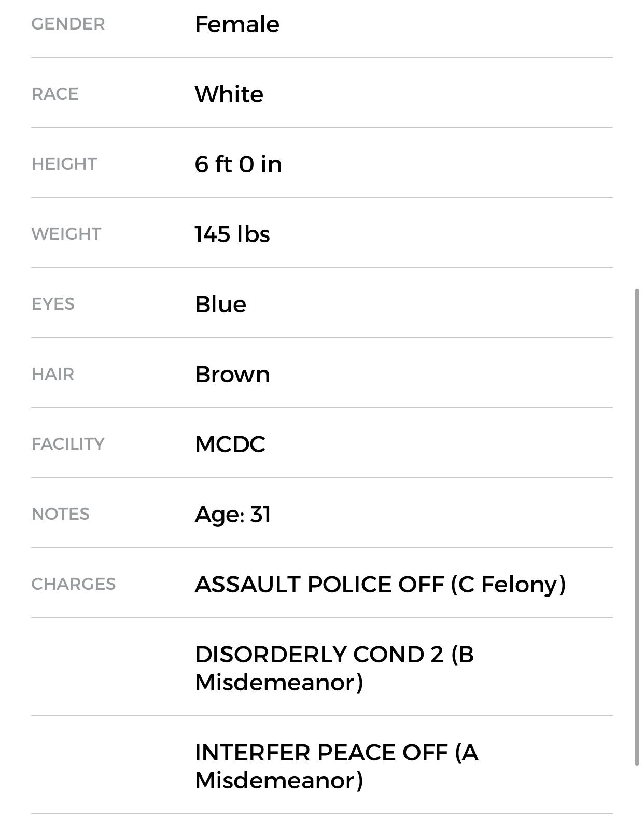Click the MCDC facility value
This screenshot has height=818, width=644.
point(230,445)
